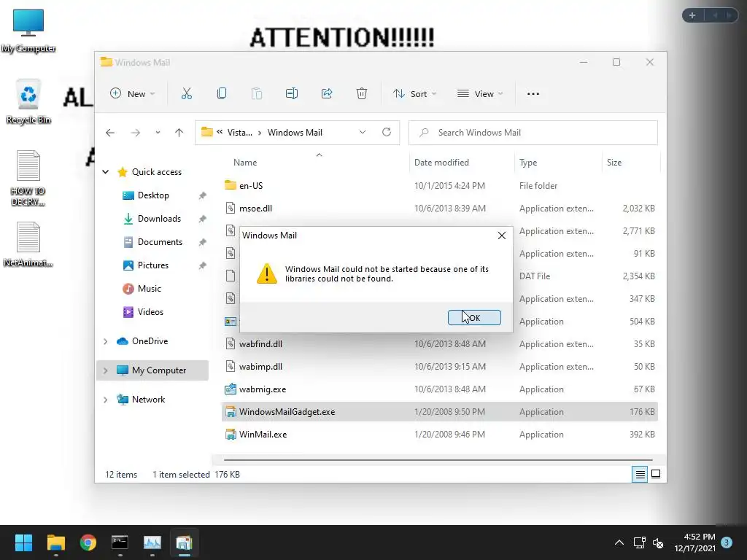
Task: Sort by Date modified column header
Action: point(441,163)
